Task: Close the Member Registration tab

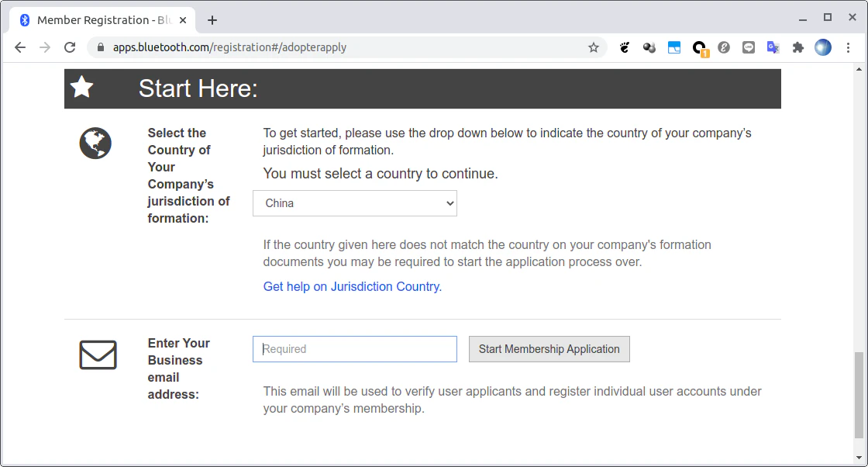Action: click(x=183, y=20)
